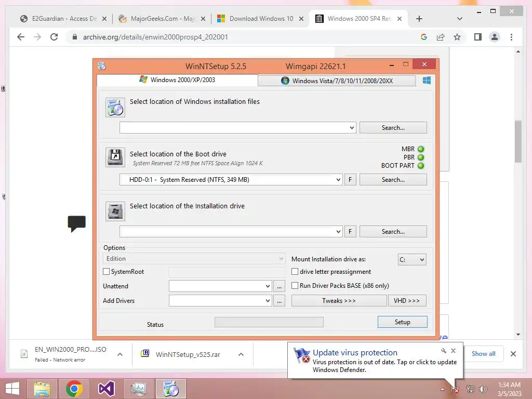532x399 pixels.
Task: Click the blue Windows logo icon in WinNTSetup
Action: [x=427, y=81]
